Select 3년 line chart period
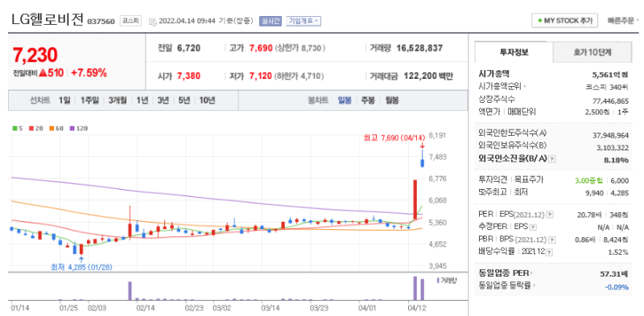 pos(163,101)
